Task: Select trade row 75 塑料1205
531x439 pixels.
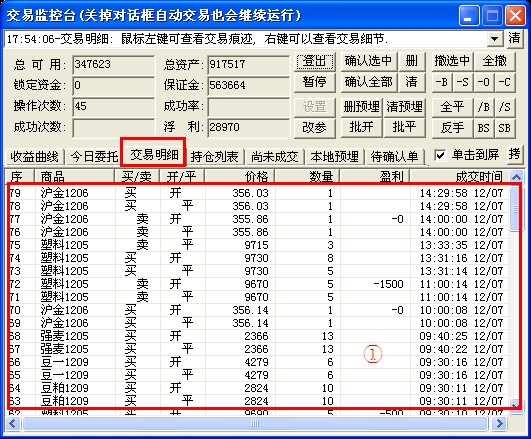Action: (x=258, y=245)
